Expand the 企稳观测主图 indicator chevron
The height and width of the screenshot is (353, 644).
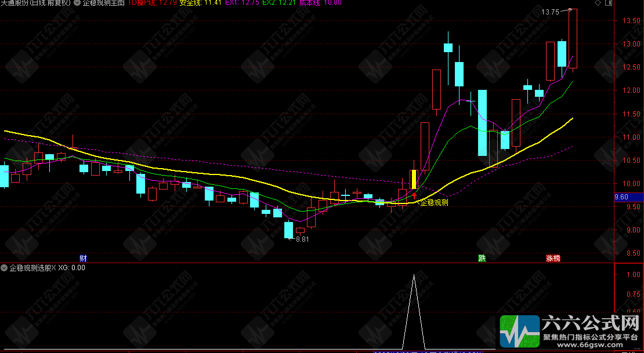pos(77,2)
